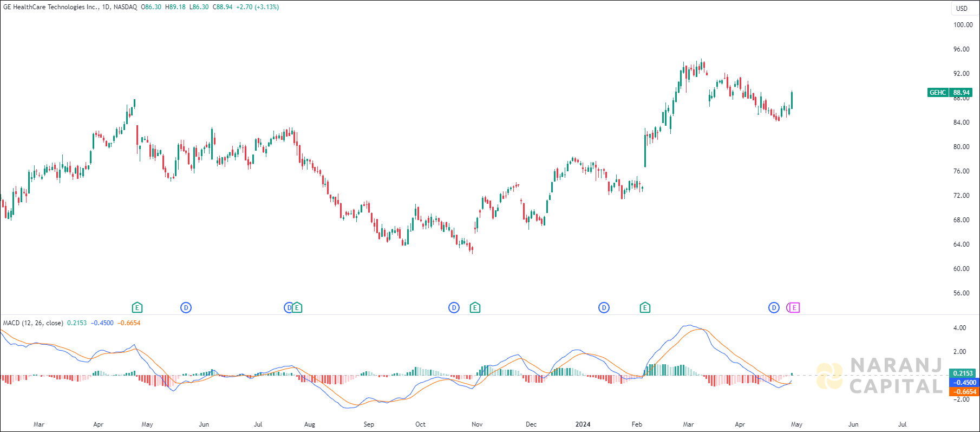This screenshot has height=432, width=980.
Task: Open the dividend marker in late October 2023
Action: pos(454,308)
